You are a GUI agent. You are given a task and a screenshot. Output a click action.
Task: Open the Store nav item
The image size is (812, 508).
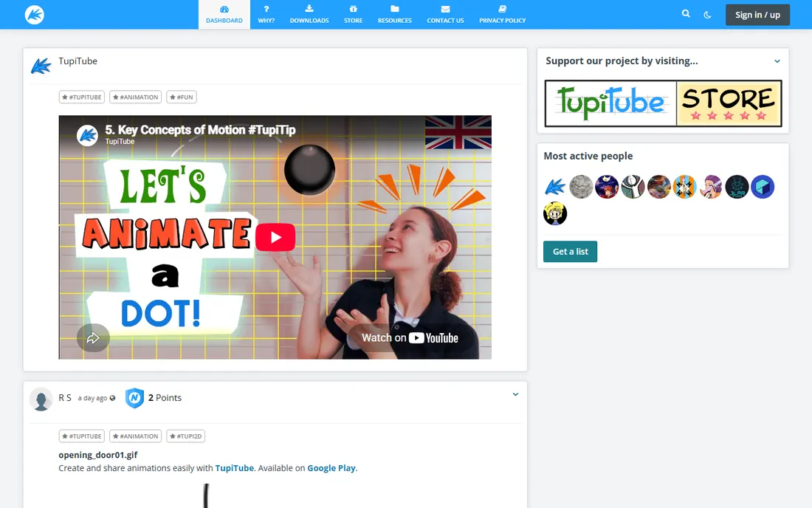coord(353,15)
